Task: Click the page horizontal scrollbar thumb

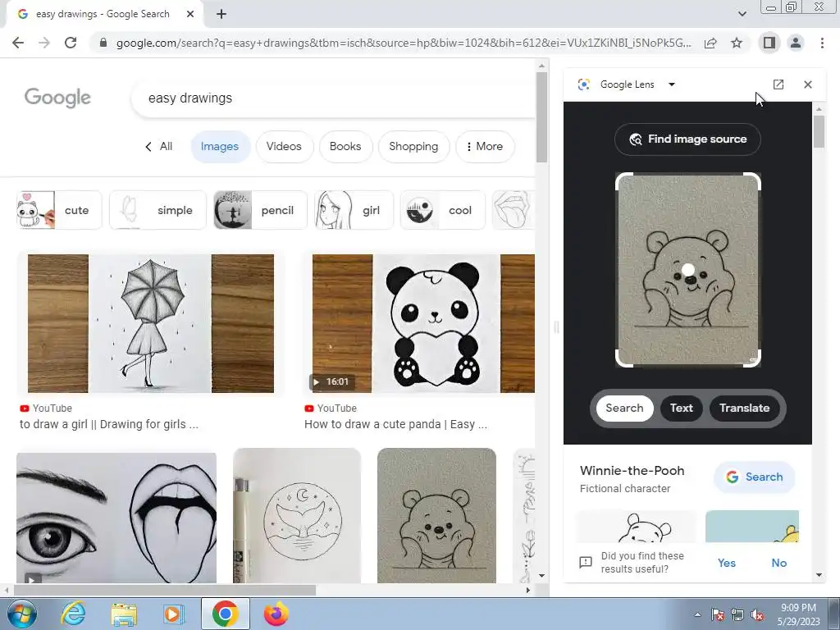Action: click(166, 591)
